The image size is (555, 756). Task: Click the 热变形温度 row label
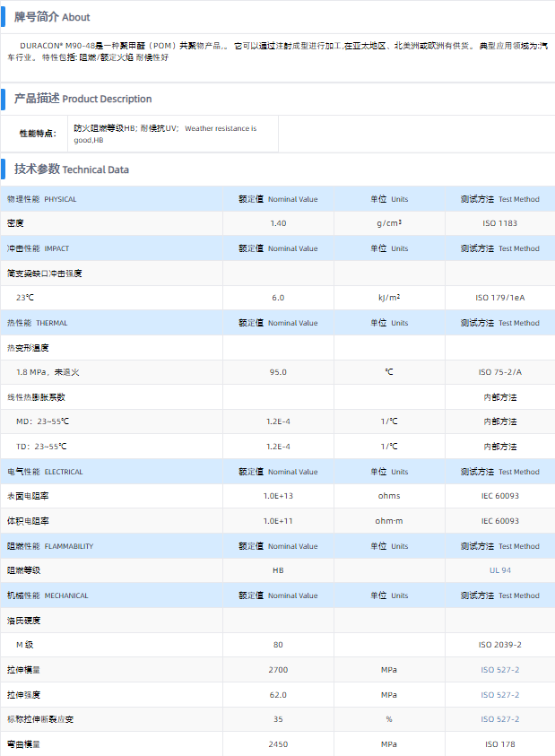(x=28, y=348)
